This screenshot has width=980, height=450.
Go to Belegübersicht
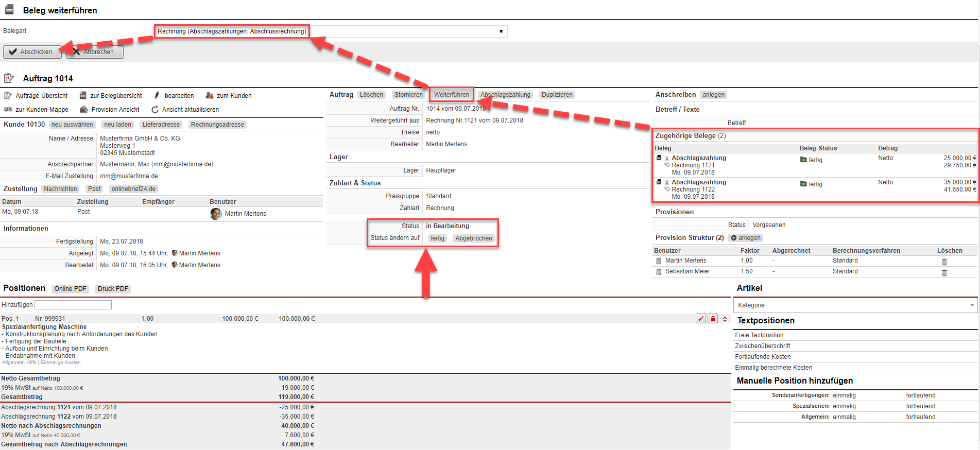pos(116,96)
